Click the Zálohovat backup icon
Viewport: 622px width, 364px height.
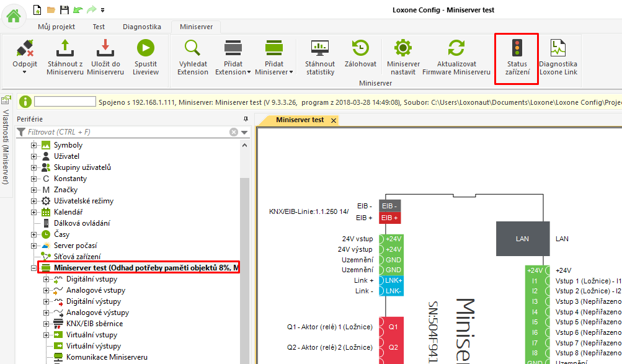click(360, 48)
